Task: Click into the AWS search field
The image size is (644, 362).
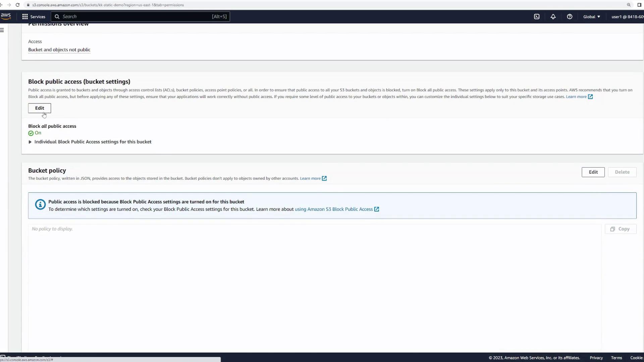Action: [x=134, y=17]
